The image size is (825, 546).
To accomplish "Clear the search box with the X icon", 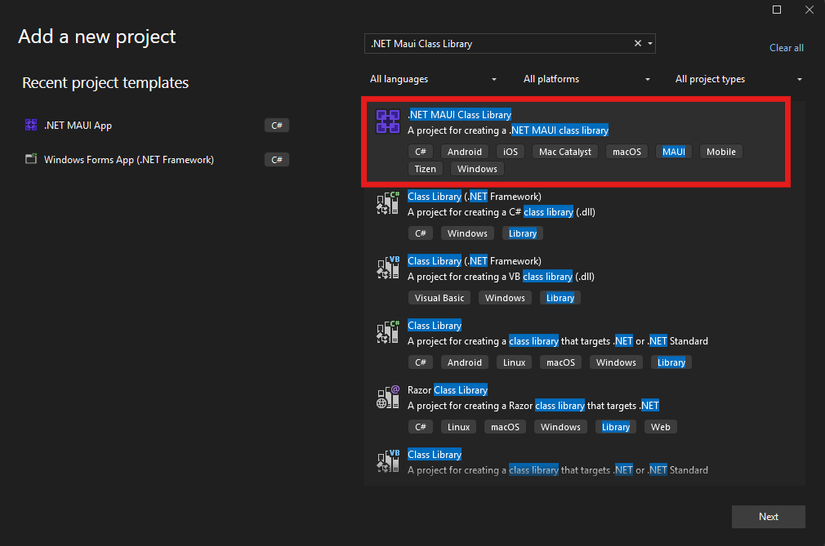I will (638, 43).
